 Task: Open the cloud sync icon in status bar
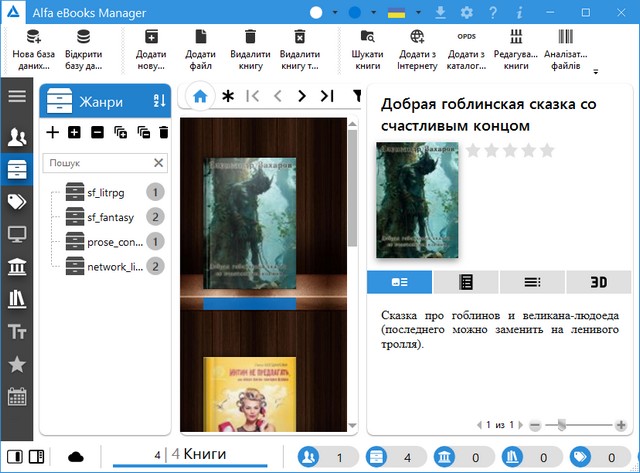pos(76,457)
